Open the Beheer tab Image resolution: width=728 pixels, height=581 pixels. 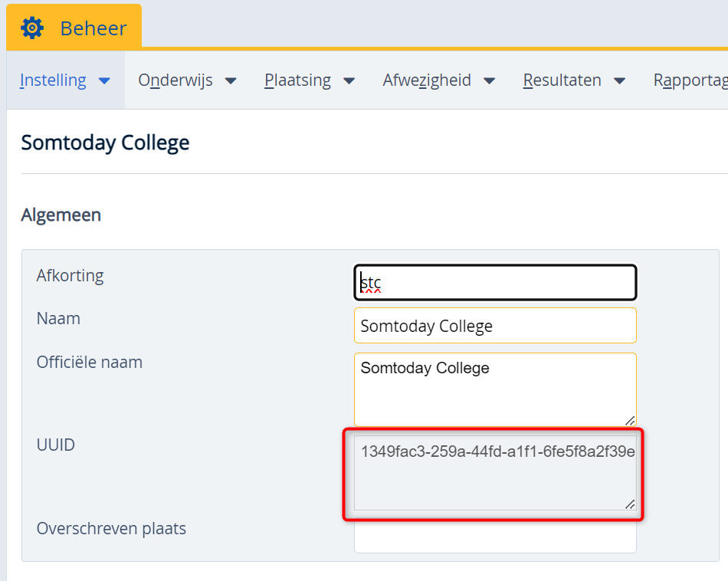coord(74,27)
